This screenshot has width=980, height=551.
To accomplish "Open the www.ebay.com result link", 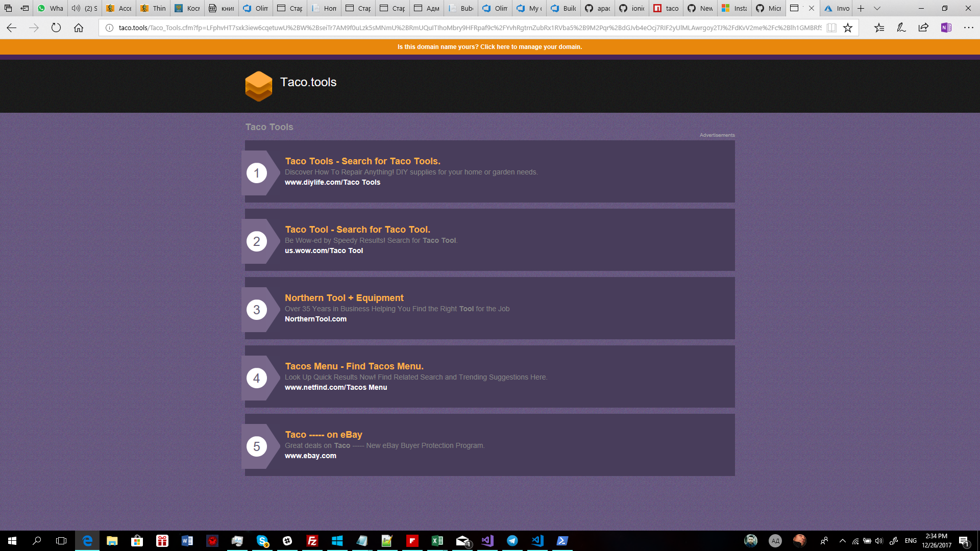I will [310, 456].
